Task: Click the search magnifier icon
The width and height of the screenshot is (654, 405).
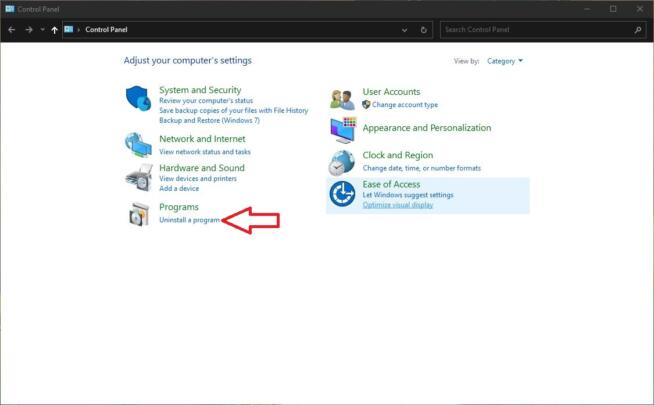Action: click(x=638, y=30)
